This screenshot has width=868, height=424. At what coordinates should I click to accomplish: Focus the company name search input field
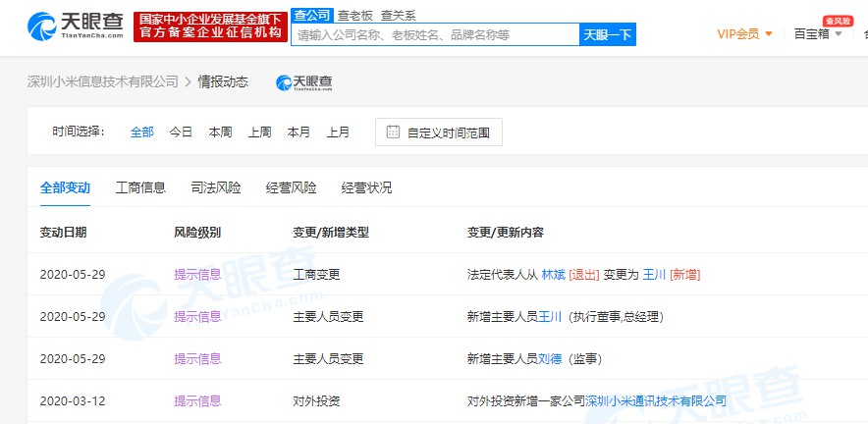[435, 35]
